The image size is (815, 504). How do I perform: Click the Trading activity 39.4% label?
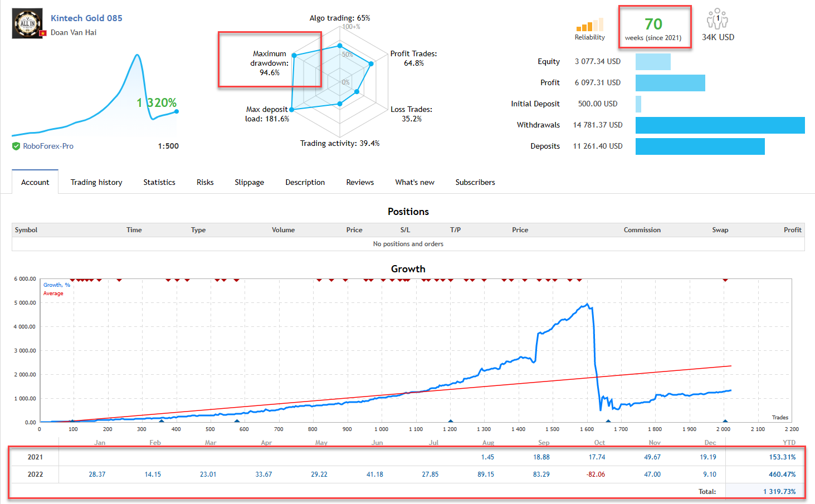(x=340, y=143)
